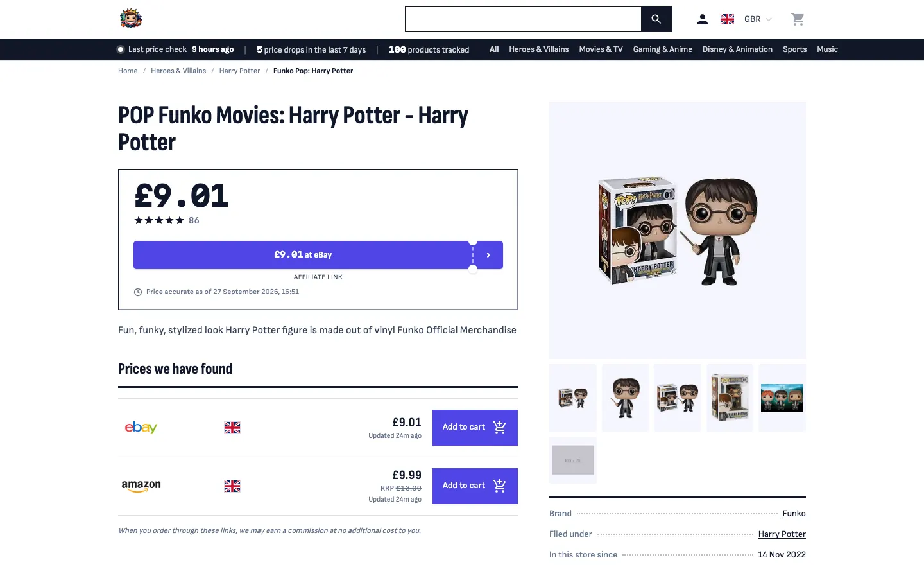Open the Harry Potter filed under link
Viewport: 924px width, 578px height.
(782, 534)
